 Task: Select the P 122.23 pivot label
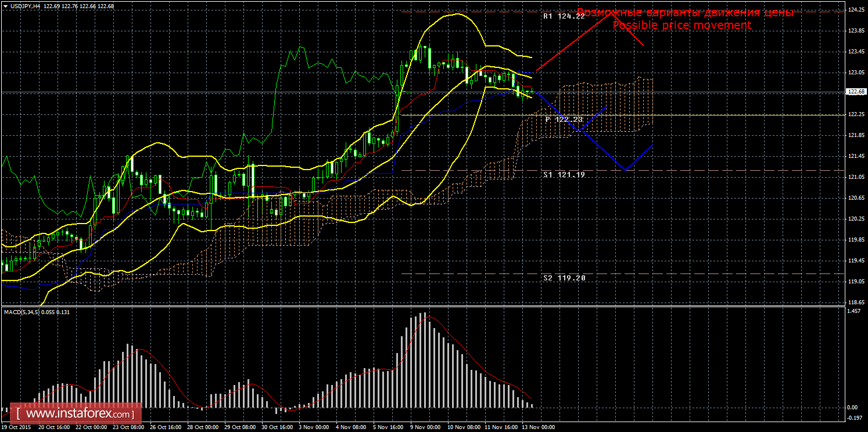point(564,119)
